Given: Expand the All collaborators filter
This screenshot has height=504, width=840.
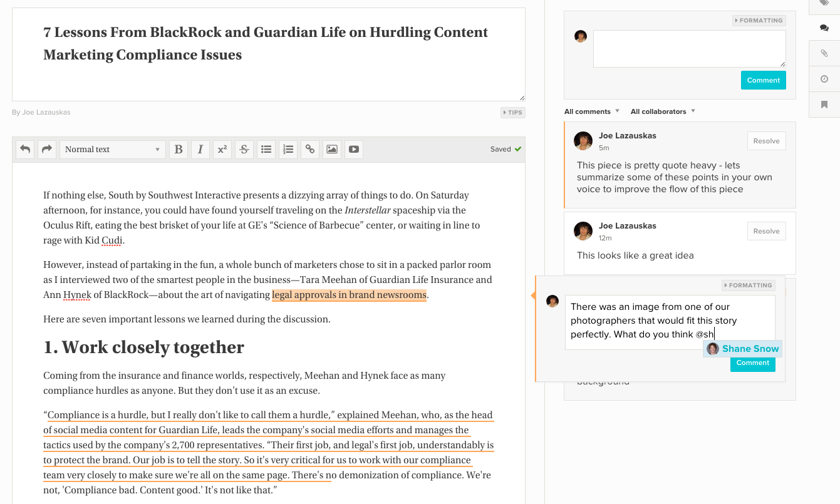Looking at the screenshot, I should (663, 111).
